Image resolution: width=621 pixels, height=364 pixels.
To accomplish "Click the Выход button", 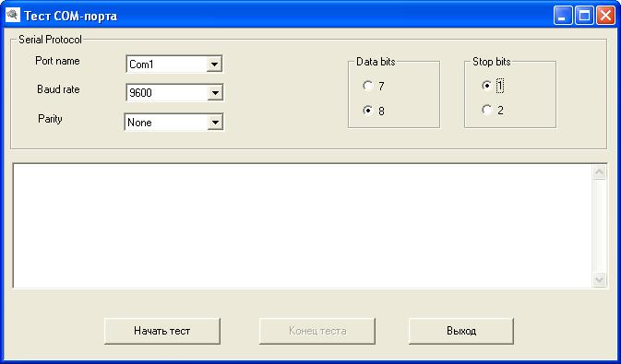I will [x=461, y=331].
